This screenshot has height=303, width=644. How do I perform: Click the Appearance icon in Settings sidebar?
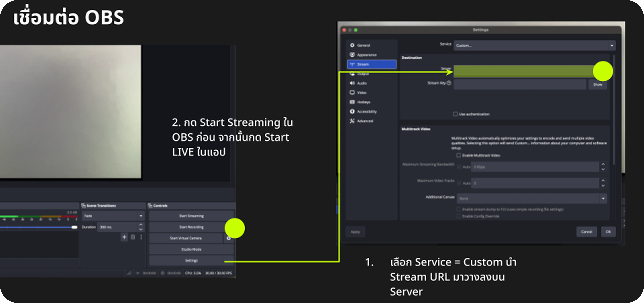352,55
